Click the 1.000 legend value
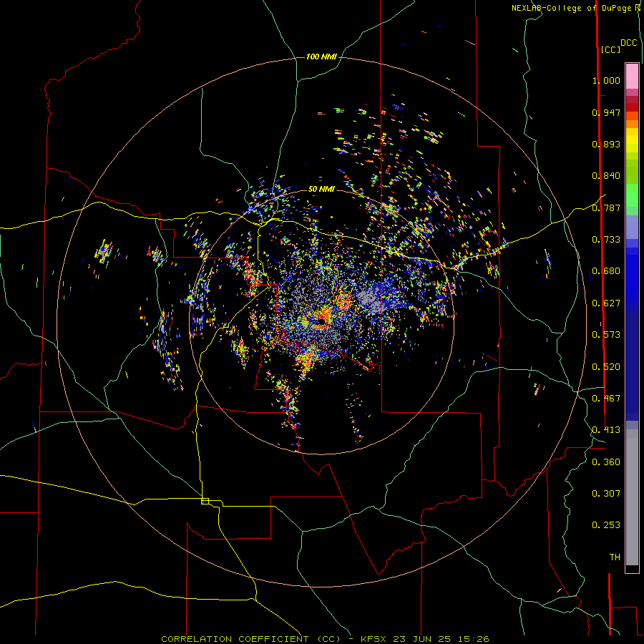This screenshot has height=644, width=644. 606,80
